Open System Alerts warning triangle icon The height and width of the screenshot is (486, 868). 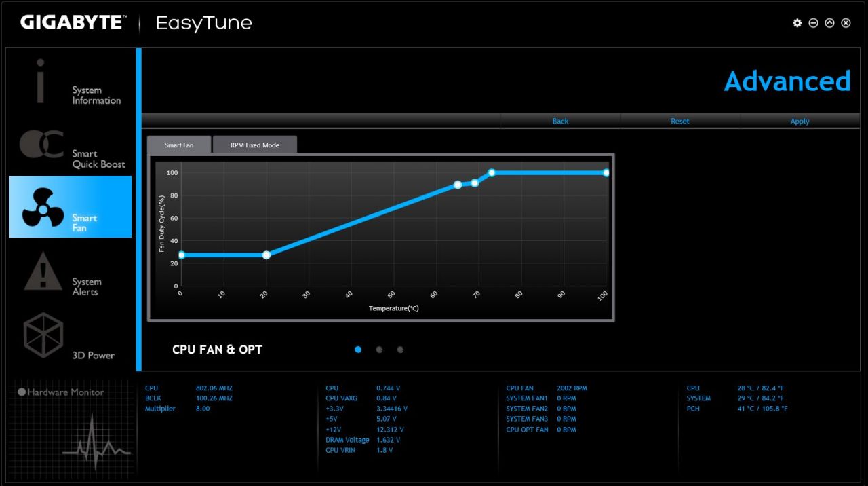[x=43, y=272]
